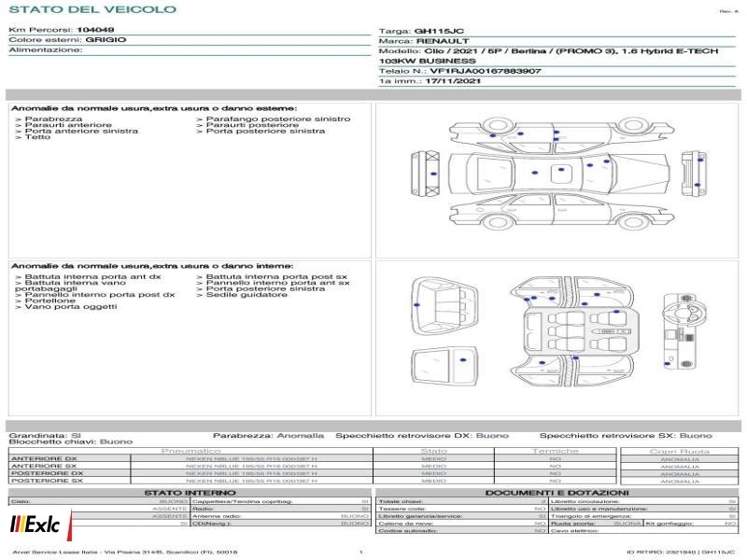Click the 'Pneumatico' column header

pos(191,451)
